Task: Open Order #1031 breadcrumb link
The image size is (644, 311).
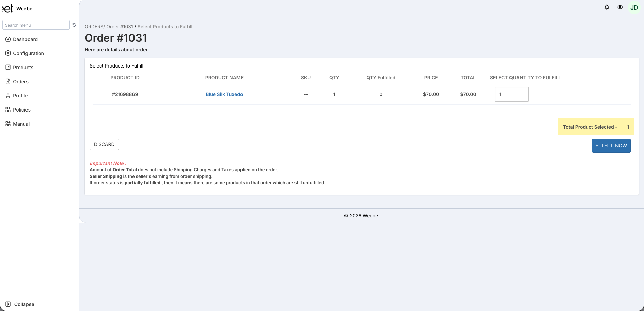Action: [x=120, y=27]
